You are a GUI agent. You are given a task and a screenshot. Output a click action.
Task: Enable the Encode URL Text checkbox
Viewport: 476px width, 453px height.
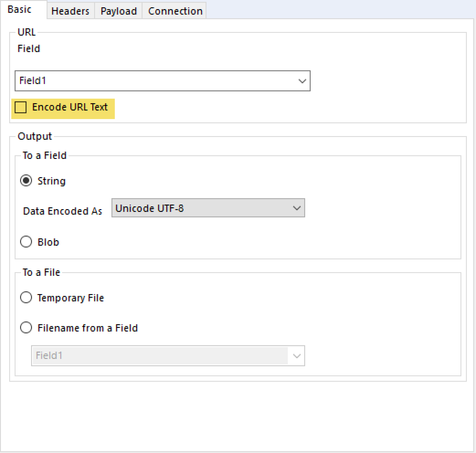(x=20, y=107)
